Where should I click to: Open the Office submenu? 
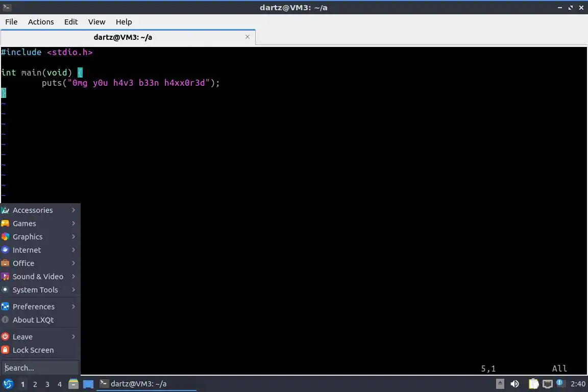pyautogui.click(x=40, y=263)
